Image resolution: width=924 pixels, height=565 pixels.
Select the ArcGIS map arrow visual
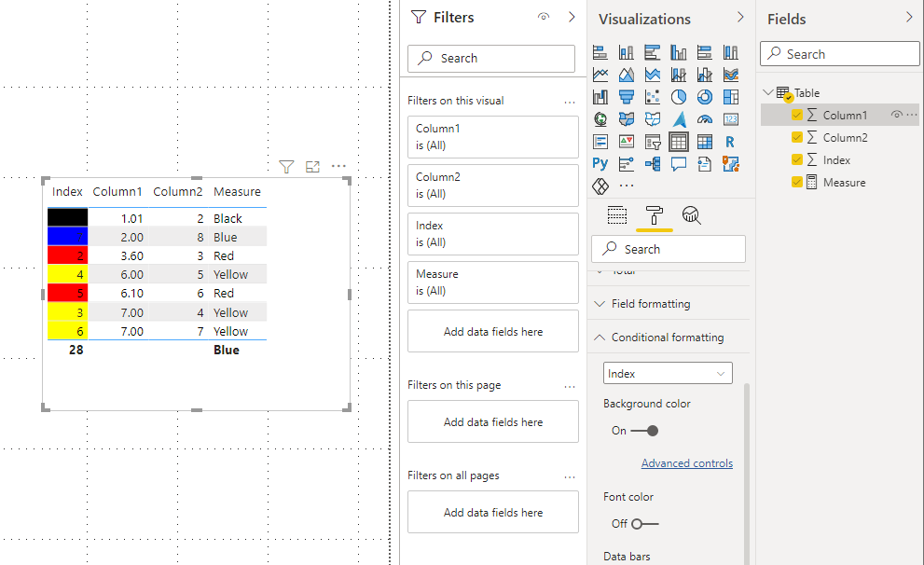[678, 119]
